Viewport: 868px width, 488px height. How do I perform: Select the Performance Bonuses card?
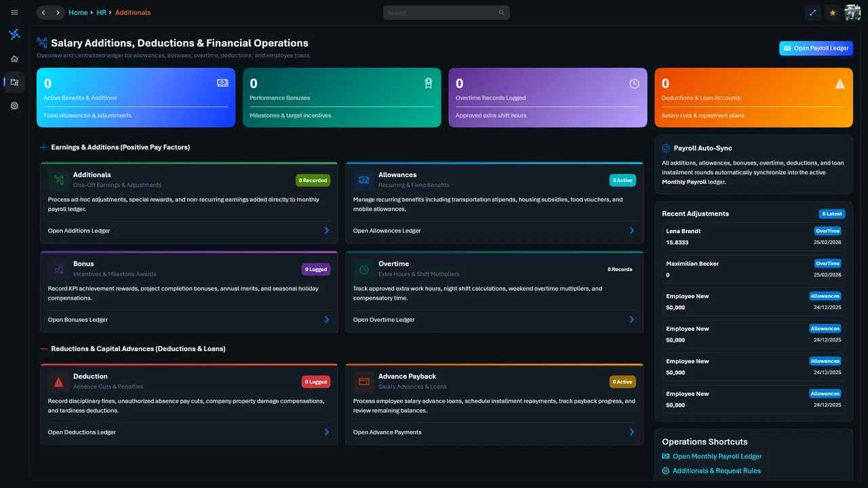point(342,98)
